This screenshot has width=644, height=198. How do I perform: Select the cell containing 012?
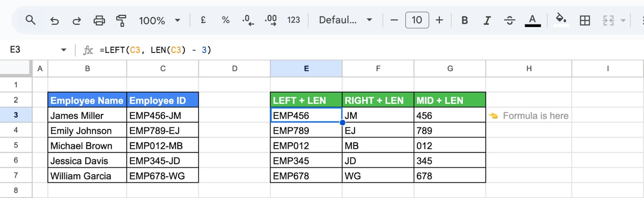[x=450, y=146]
